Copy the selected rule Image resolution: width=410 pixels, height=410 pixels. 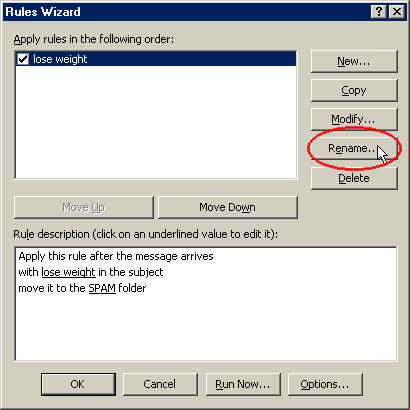pyautogui.click(x=354, y=90)
